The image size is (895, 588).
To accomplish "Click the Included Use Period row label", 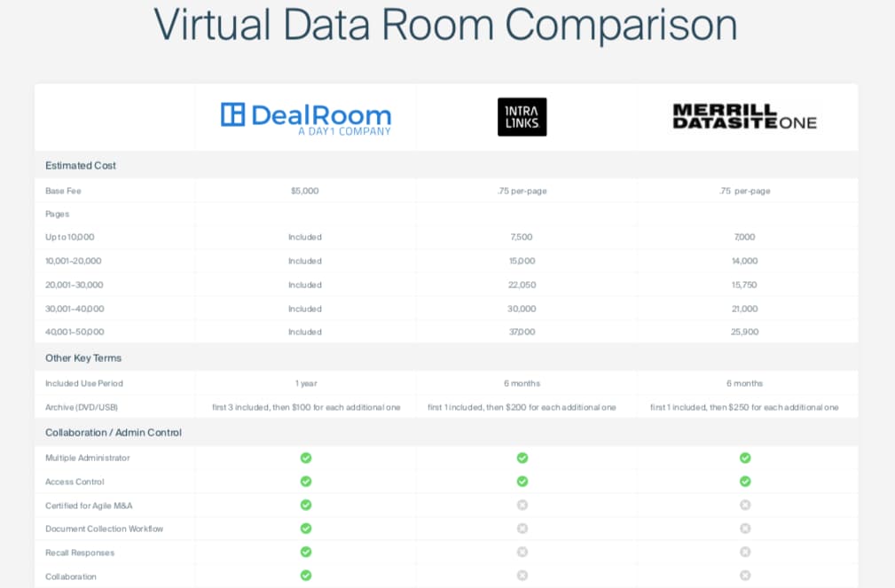I will pyautogui.click(x=84, y=383).
